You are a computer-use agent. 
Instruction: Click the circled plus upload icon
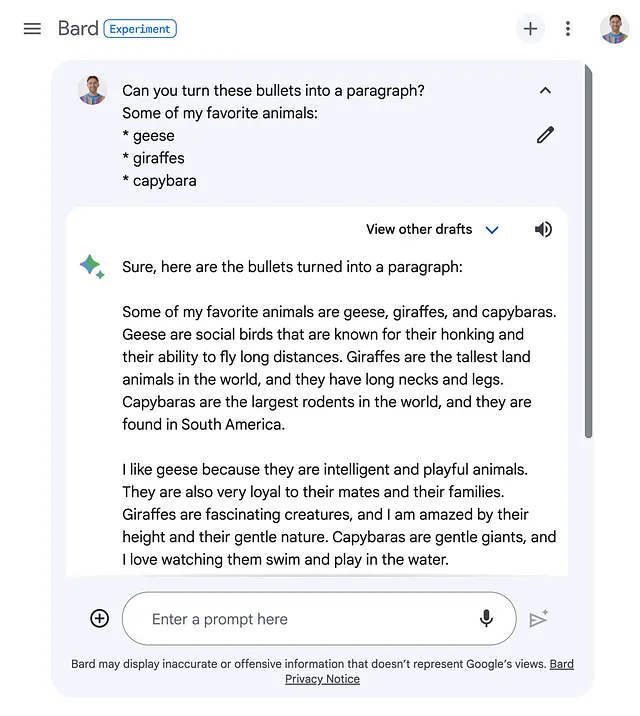(x=100, y=619)
